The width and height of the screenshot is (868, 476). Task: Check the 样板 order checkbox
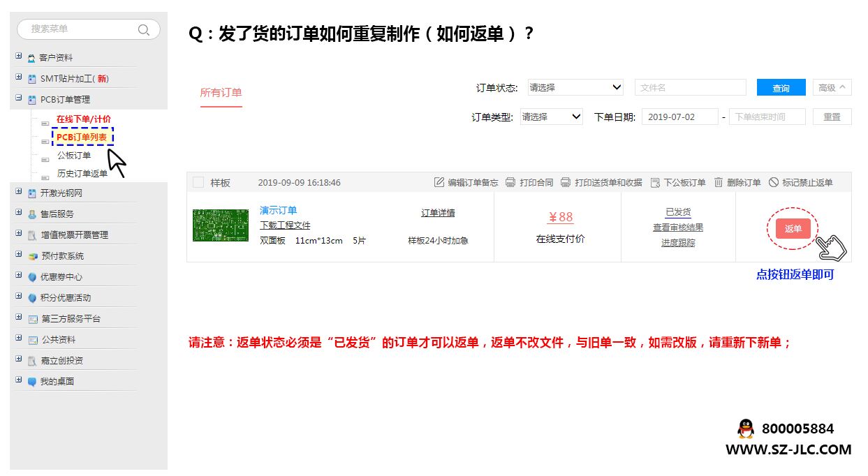click(198, 182)
